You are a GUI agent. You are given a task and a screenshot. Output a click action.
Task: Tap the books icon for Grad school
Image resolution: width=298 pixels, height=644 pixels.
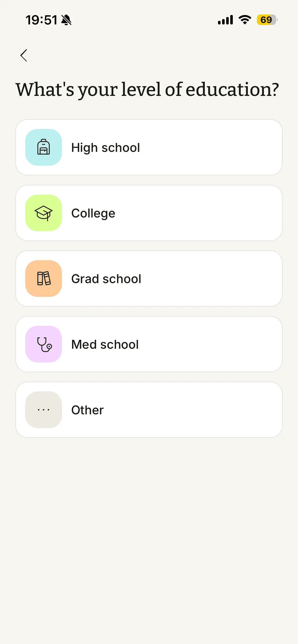(x=44, y=278)
